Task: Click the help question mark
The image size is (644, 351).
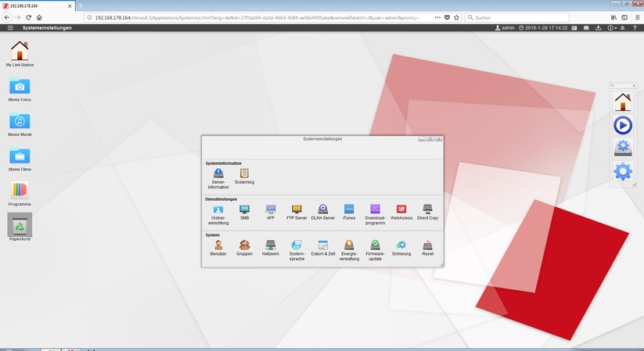Action: click(635, 28)
